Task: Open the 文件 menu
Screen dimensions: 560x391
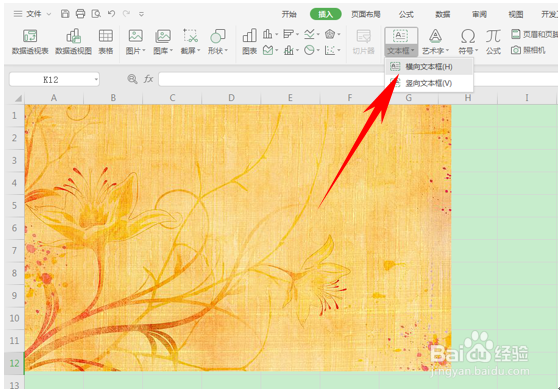Action: (x=34, y=14)
